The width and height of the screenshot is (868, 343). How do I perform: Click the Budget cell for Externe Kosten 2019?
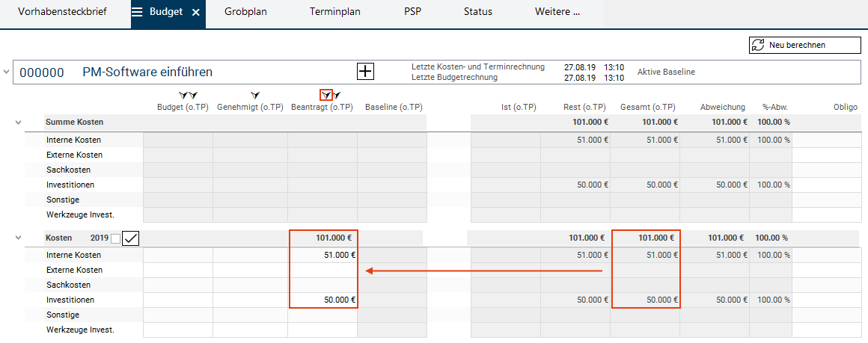[177, 270]
